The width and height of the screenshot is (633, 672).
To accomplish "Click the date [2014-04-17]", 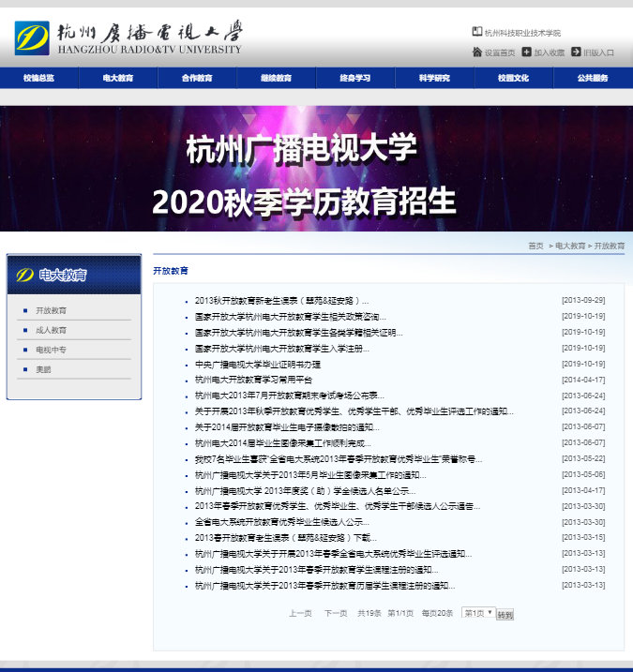I will (583, 380).
